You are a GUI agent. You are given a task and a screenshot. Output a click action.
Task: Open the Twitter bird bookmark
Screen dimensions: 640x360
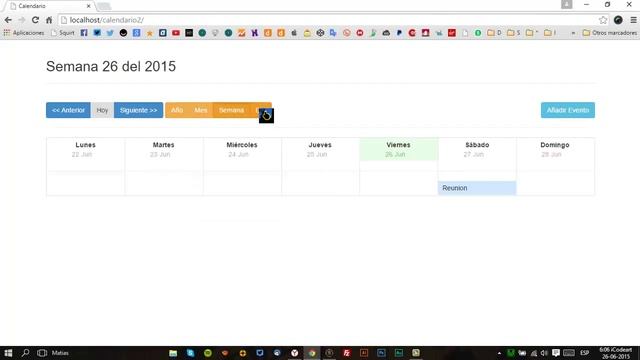pyautogui.click(x=110, y=33)
